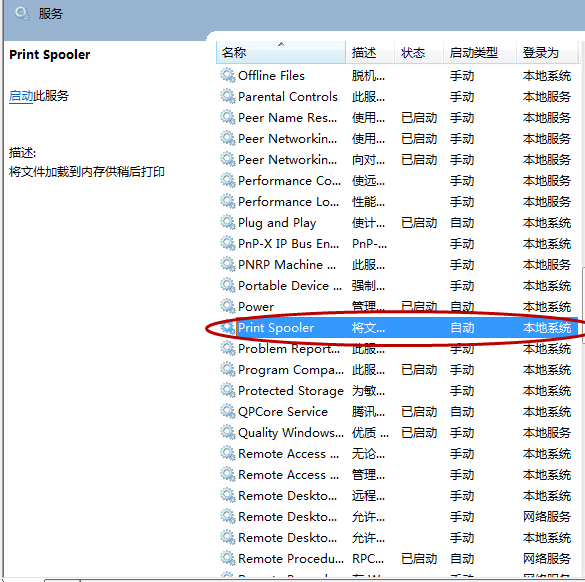Start this service via the 启动 link
Image resolution: width=585 pixels, height=582 pixels.
coord(21,96)
